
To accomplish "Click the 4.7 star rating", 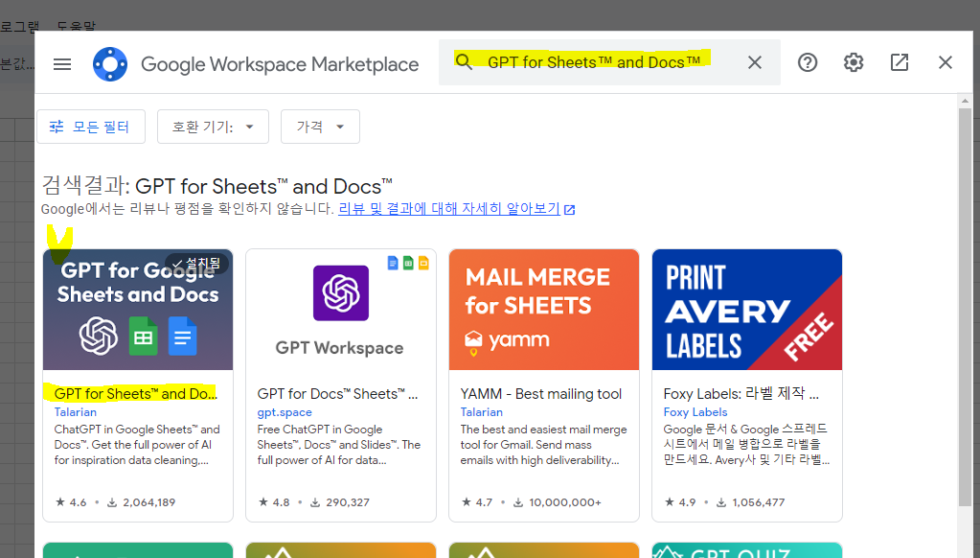I will 477,502.
